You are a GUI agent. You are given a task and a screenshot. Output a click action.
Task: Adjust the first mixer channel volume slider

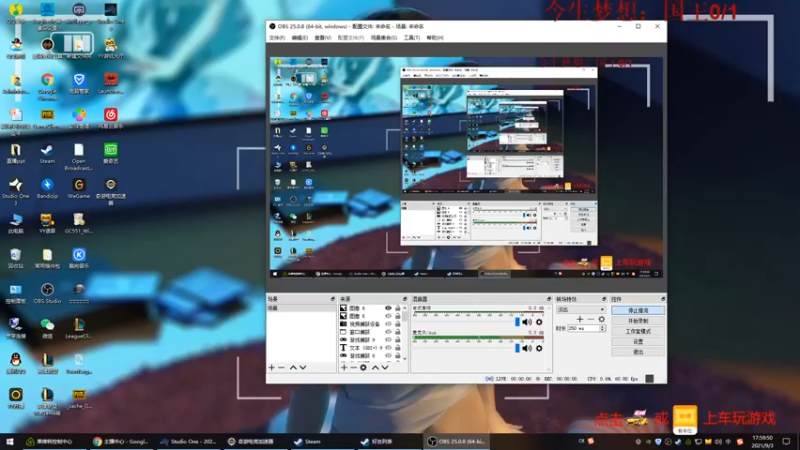coord(517,322)
